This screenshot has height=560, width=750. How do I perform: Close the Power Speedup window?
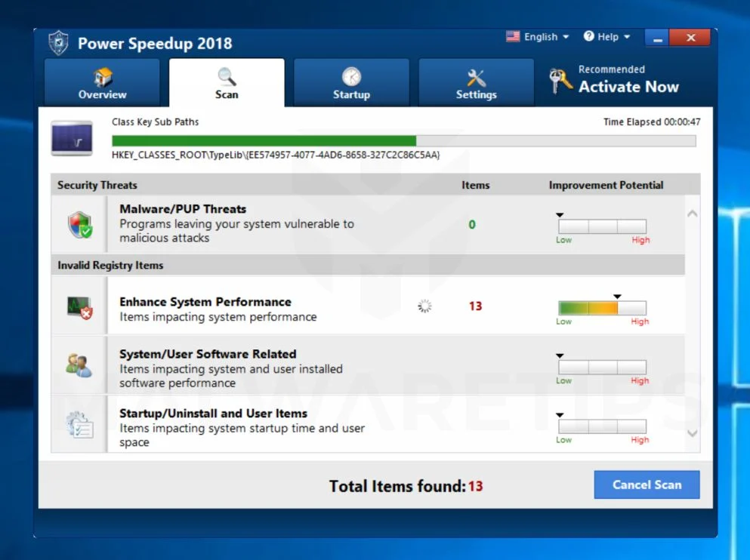pyautogui.click(x=690, y=38)
